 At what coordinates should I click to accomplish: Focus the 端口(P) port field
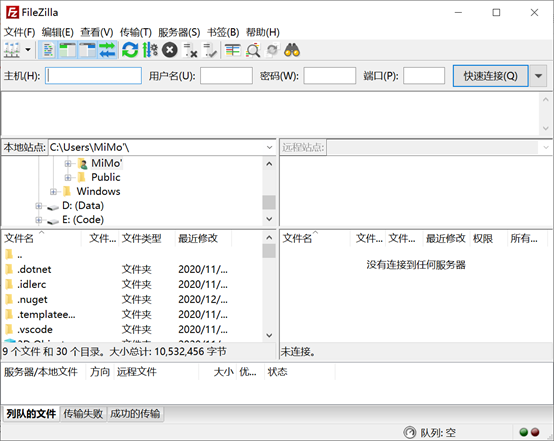point(424,76)
